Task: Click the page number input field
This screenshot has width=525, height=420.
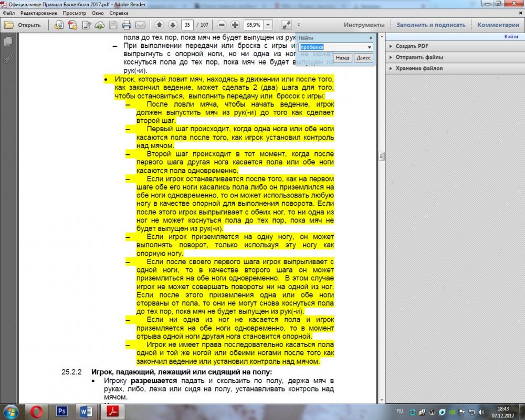Action: (x=187, y=25)
